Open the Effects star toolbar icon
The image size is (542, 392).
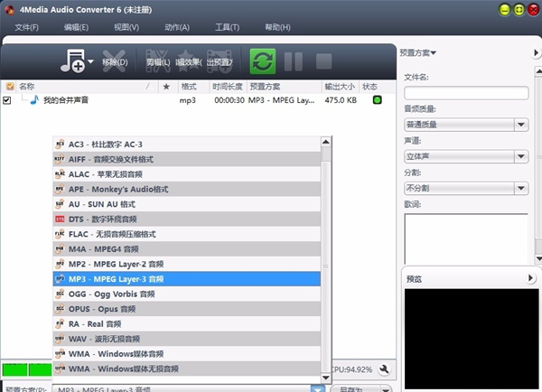[189, 61]
